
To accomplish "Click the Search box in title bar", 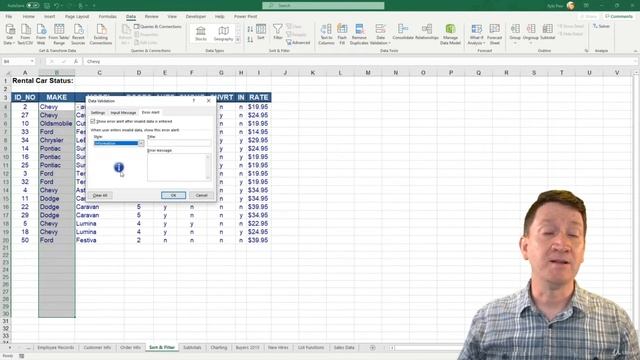I will click(x=323, y=5).
